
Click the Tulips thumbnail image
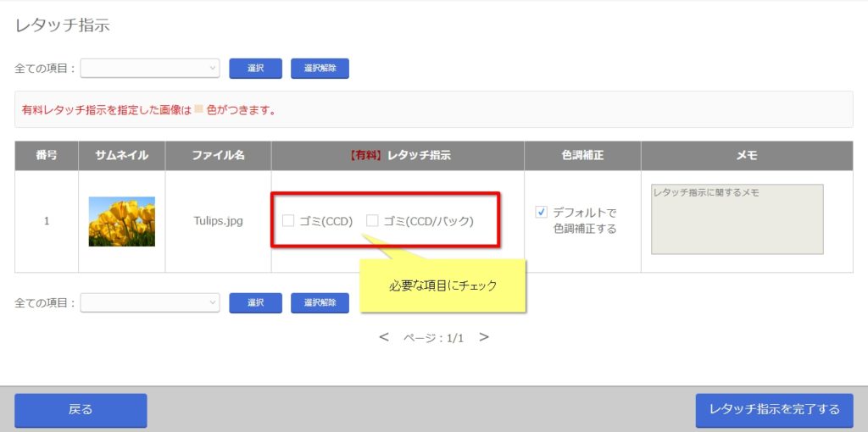tap(122, 221)
